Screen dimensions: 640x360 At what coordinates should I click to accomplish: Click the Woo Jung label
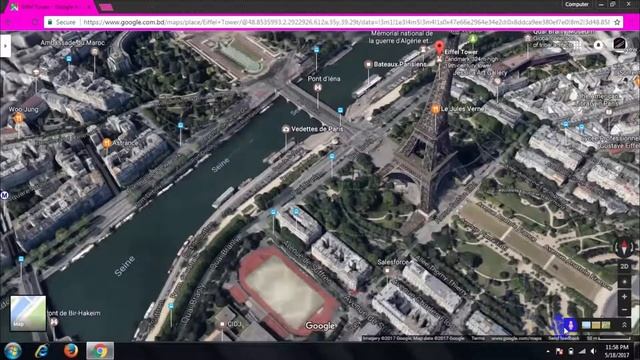(x=23, y=109)
